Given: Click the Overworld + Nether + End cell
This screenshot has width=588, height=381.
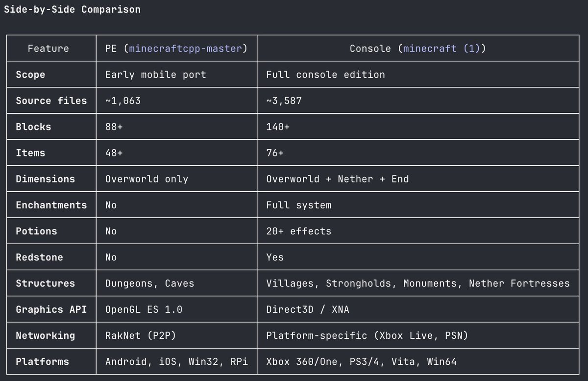Looking at the screenshot, I should point(337,179).
